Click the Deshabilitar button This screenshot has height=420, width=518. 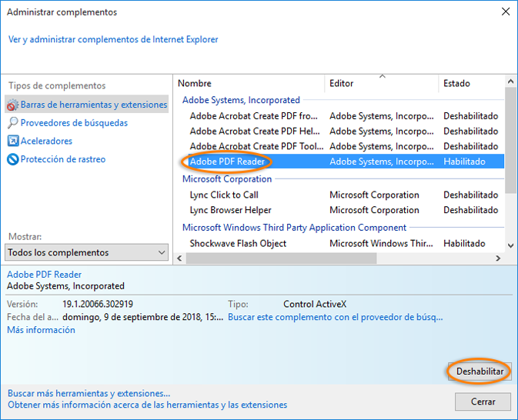(x=480, y=372)
